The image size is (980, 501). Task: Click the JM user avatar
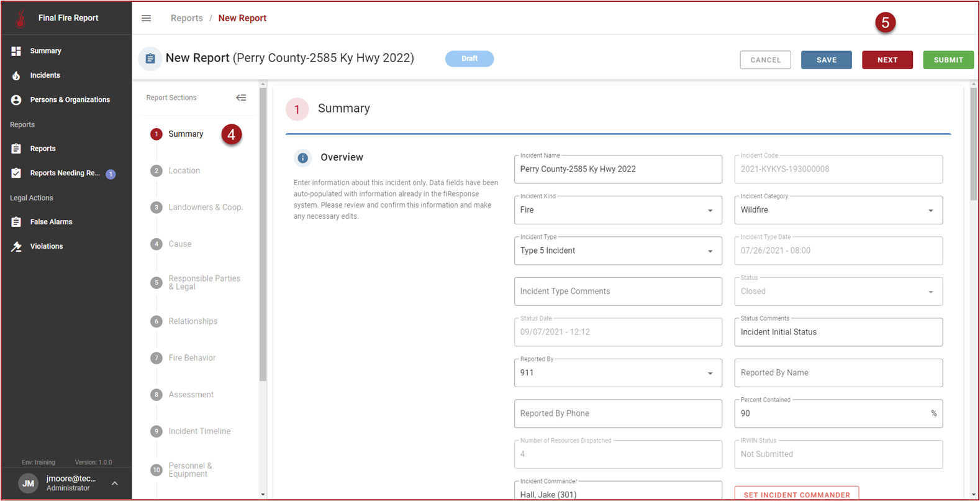pos(28,483)
